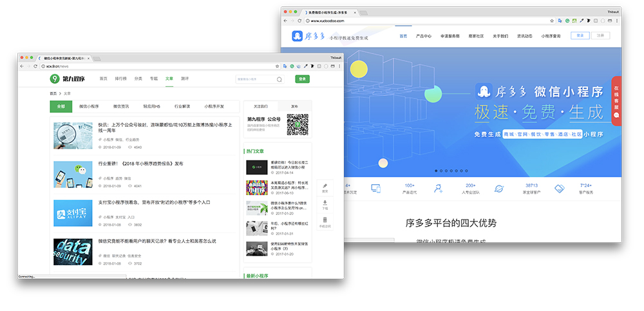Click the 人专业团队 person icon in stats row
This screenshot has width=644, height=311.
[438, 189]
